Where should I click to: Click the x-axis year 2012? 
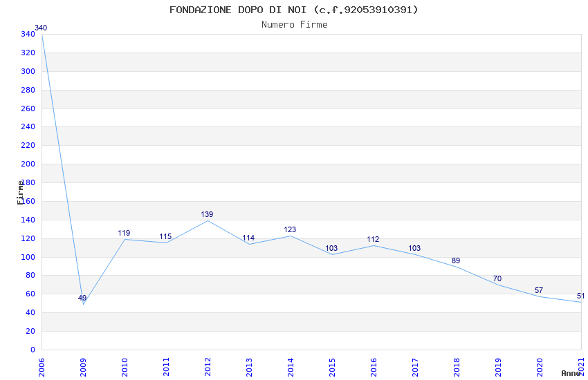[x=208, y=367]
